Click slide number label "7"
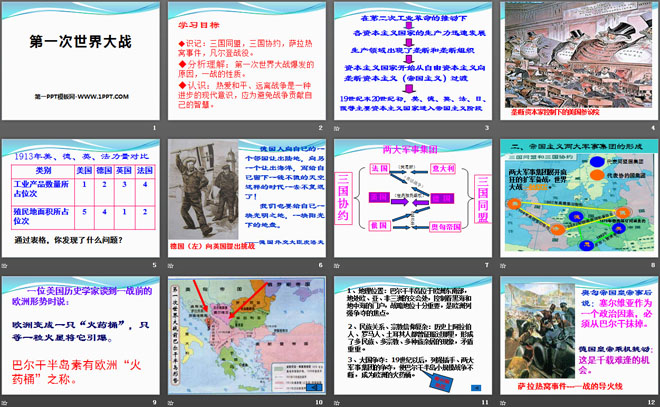This screenshot has width=660, height=407. pyautogui.click(x=487, y=265)
